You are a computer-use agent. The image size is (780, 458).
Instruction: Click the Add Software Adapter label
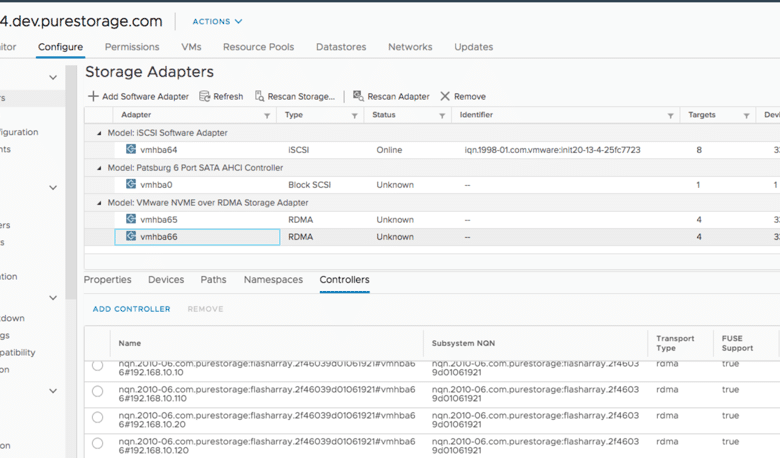tap(145, 96)
